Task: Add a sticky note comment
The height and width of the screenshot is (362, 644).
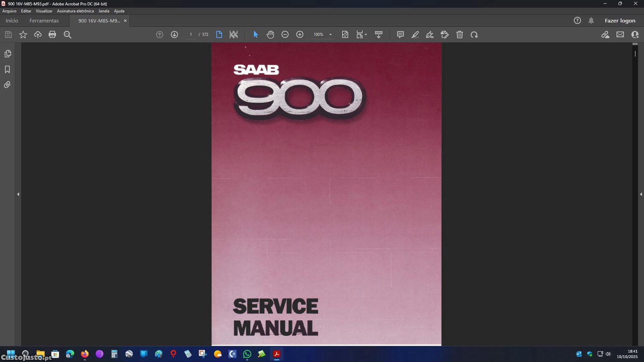Action: [400, 35]
